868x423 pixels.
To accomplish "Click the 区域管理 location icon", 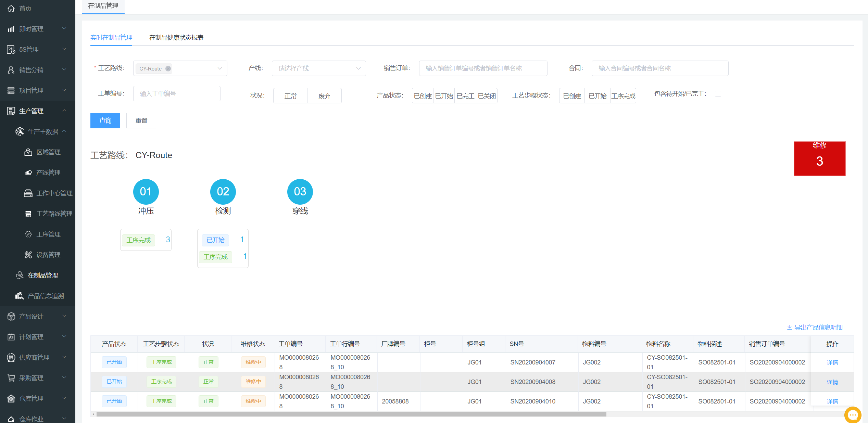I will pyautogui.click(x=28, y=152).
